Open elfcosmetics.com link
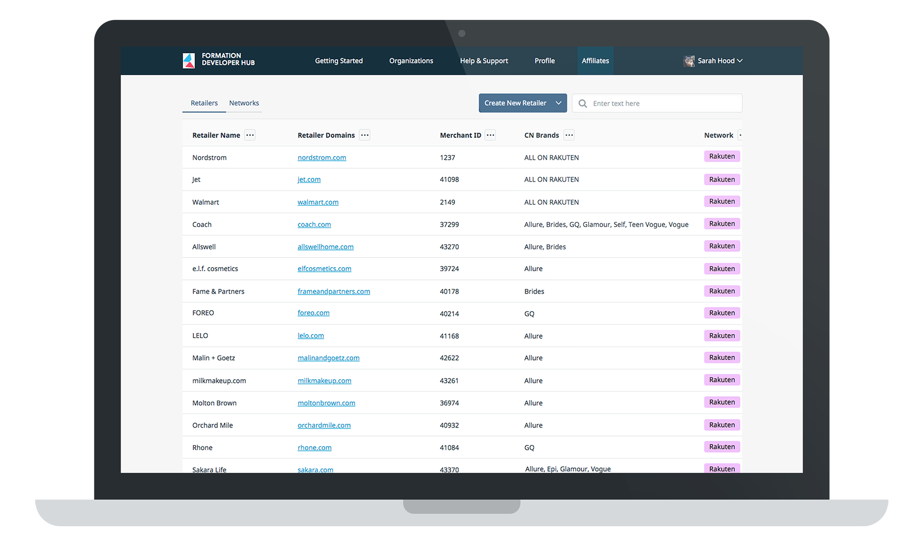The image size is (924, 560). [x=324, y=268]
